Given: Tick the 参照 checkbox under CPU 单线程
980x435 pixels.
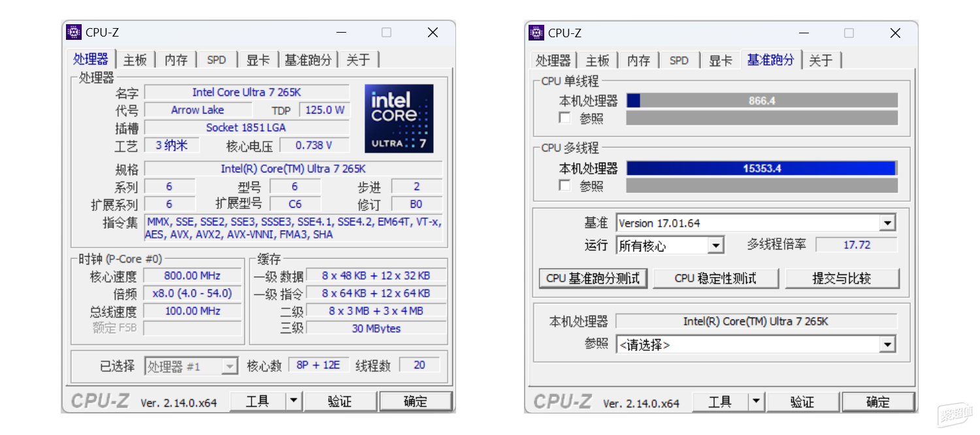Looking at the screenshot, I should [564, 118].
